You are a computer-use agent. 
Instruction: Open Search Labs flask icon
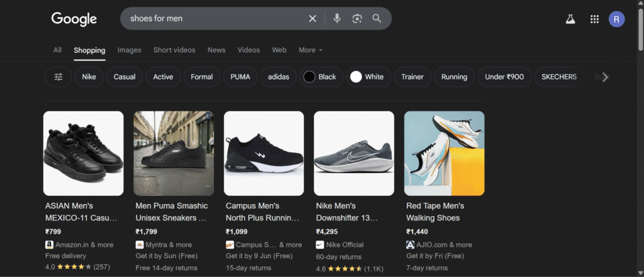(570, 19)
